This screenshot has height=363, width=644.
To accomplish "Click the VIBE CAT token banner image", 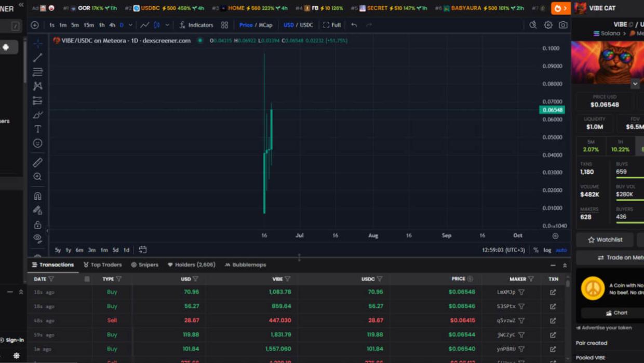I will [608, 62].
